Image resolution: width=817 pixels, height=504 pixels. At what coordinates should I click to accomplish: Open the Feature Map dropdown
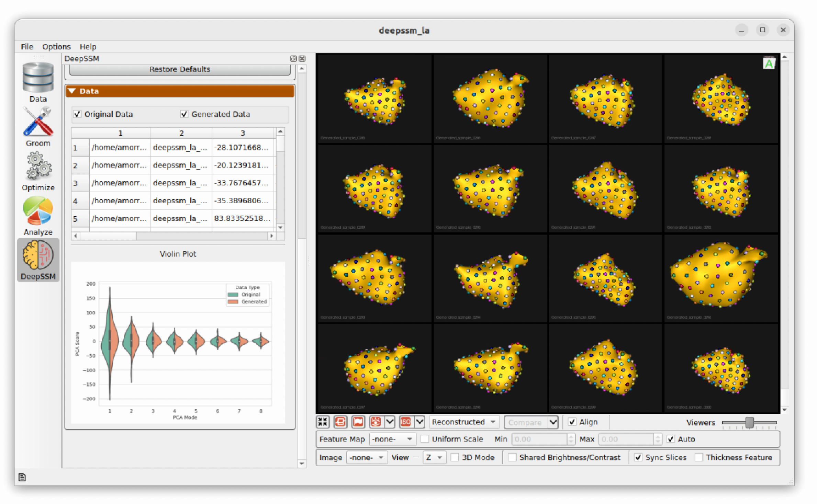click(392, 439)
